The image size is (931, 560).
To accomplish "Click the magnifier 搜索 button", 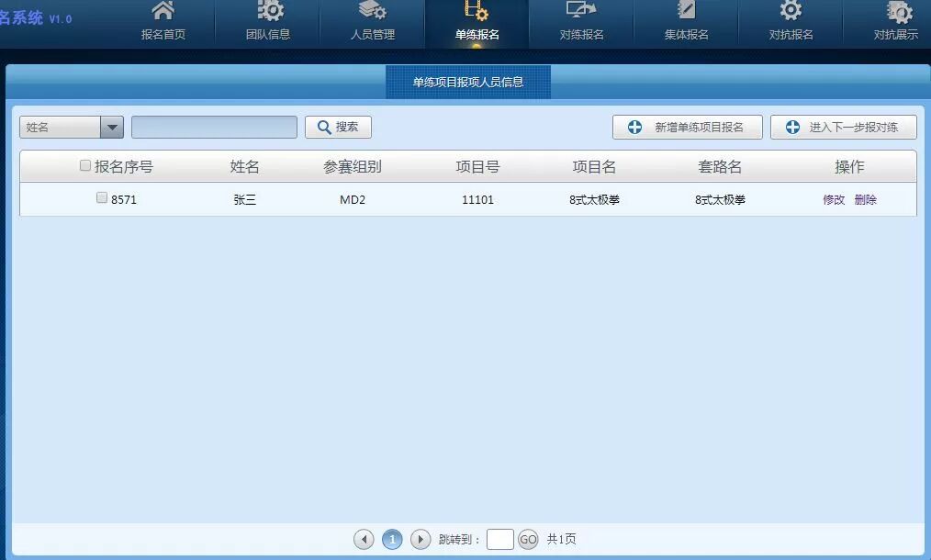I will [338, 128].
